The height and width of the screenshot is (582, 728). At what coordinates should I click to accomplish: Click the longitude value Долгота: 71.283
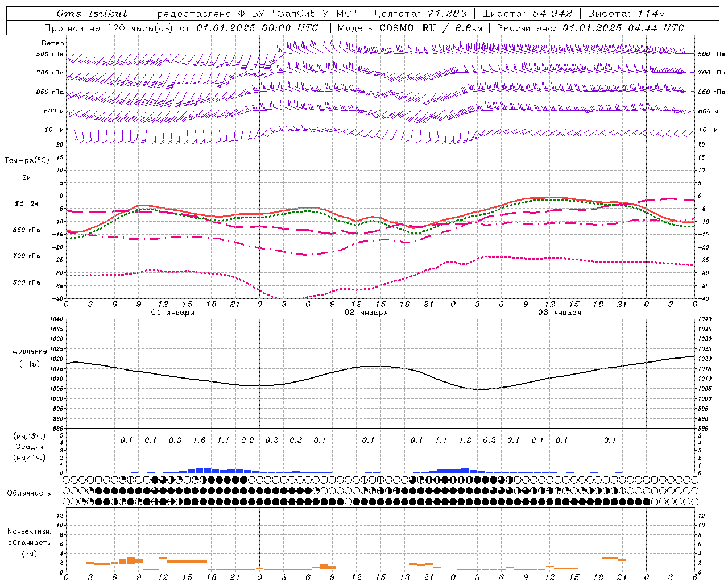[x=420, y=14]
